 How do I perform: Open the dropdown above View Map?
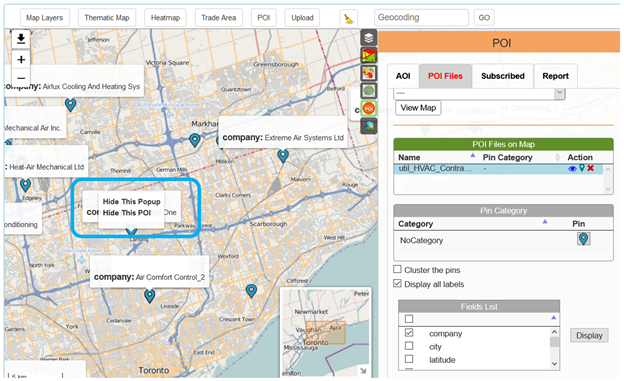coord(479,93)
